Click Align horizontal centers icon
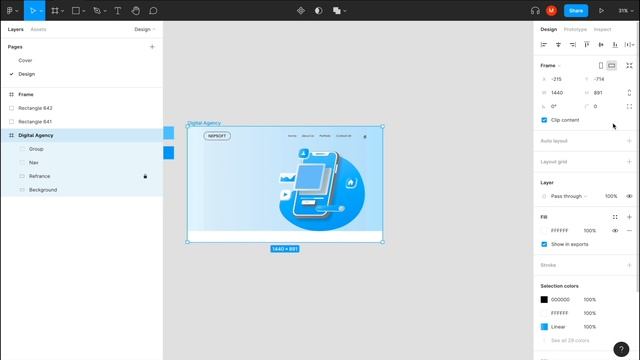The image size is (640, 360). pos(558,44)
